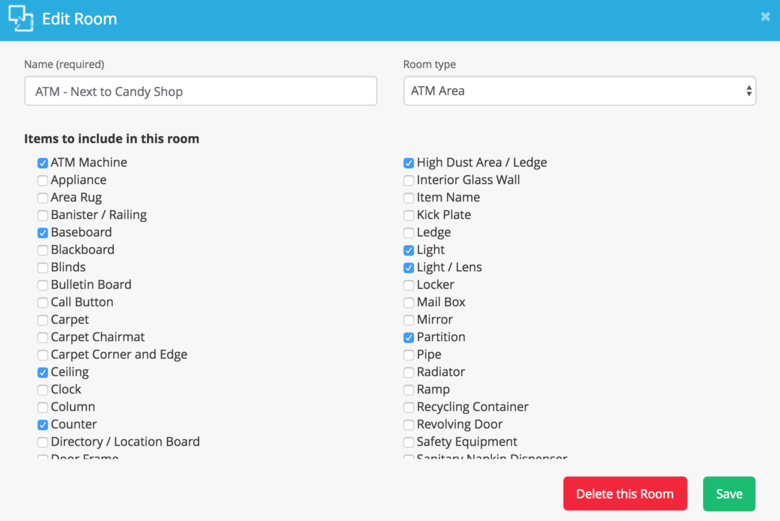Close the Edit Room dialog

click(765, 17)
